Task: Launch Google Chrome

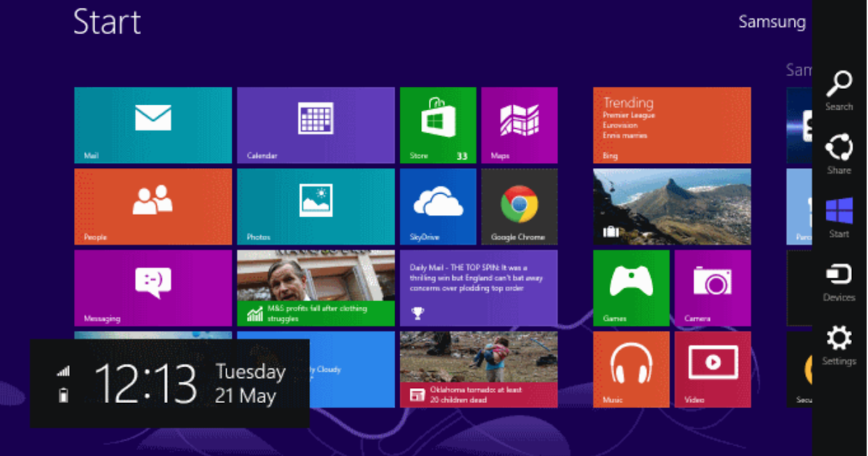Action: tap(519, 206)
